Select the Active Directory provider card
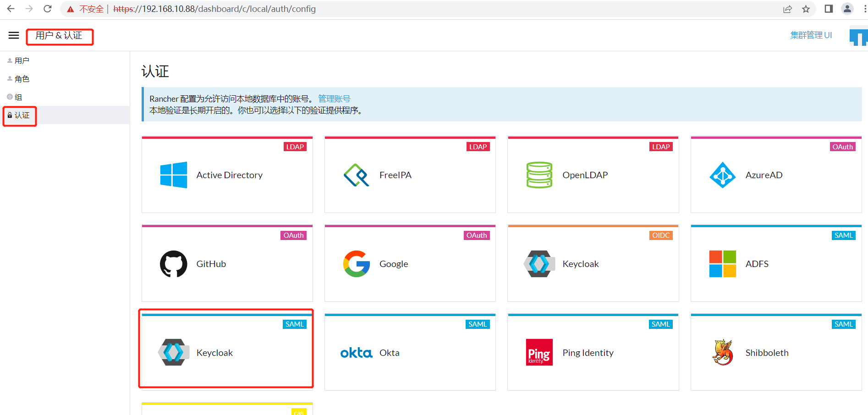Viewport: 868px width, 415px height. point(227,175)
